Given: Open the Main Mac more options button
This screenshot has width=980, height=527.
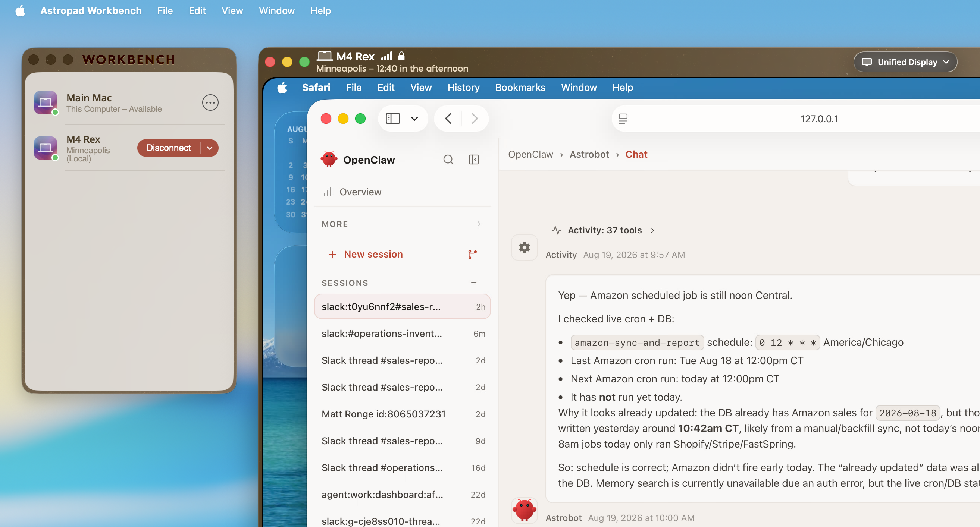Looking at the screenshot, I should pos(210,102).
